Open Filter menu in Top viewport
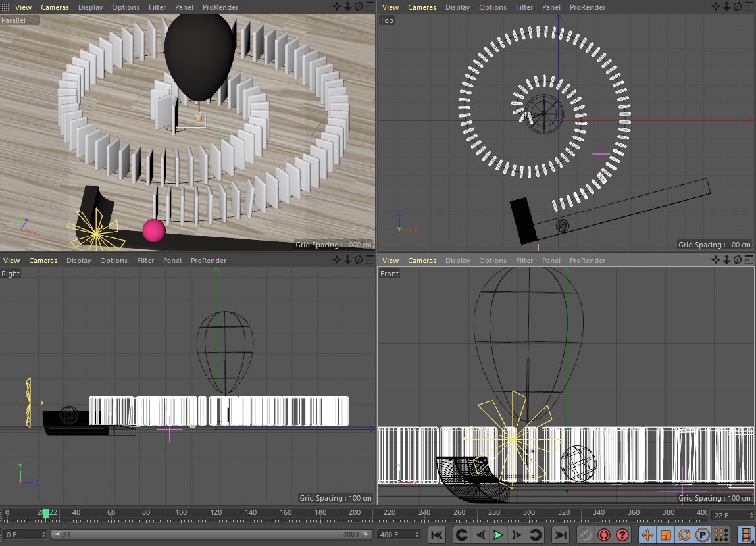The image size is (756, 546). 524,7
